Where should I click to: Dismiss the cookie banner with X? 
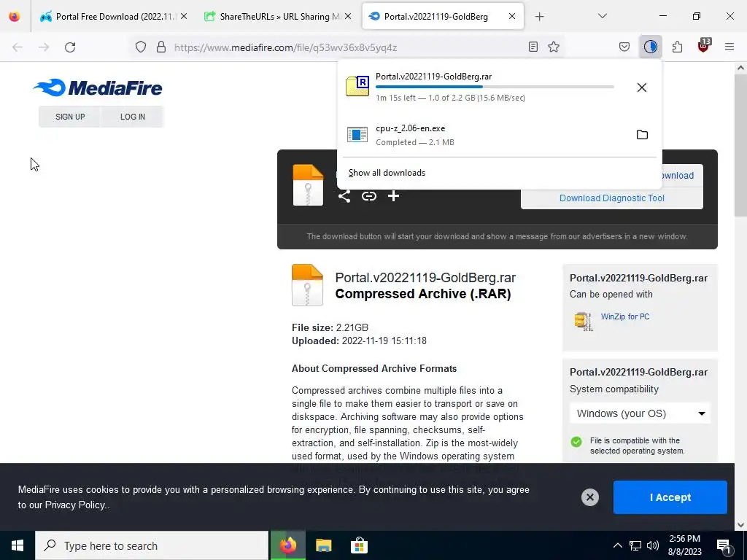tap(589, 497)
